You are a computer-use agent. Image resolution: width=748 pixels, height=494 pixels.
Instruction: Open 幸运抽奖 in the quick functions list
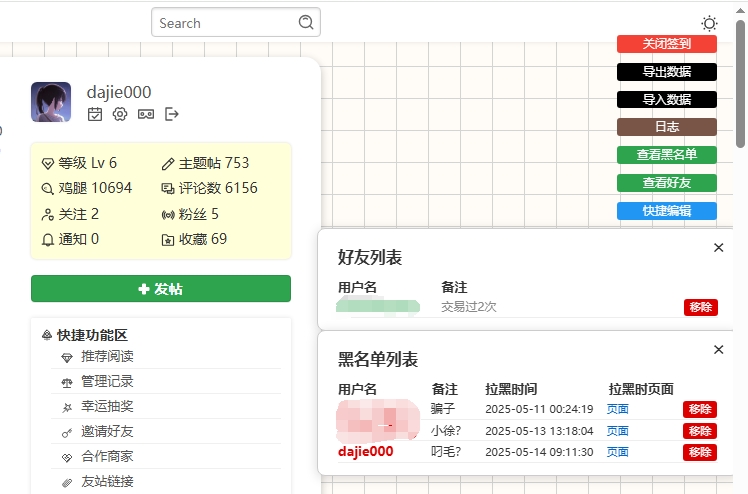[x=107, y=407]
